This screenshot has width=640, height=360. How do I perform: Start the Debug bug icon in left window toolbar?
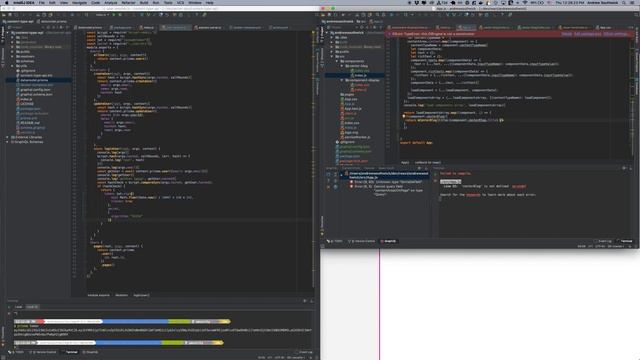(x=120, y=15)
